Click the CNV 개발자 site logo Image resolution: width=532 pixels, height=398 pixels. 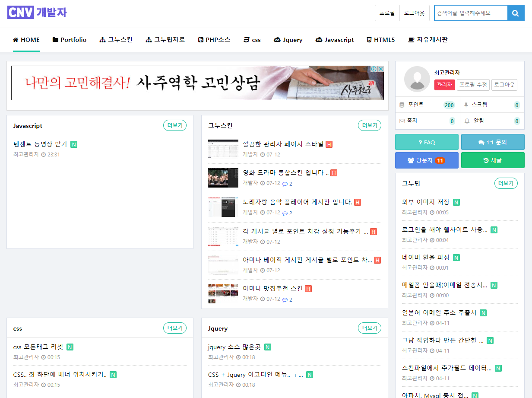pos(37,13)
